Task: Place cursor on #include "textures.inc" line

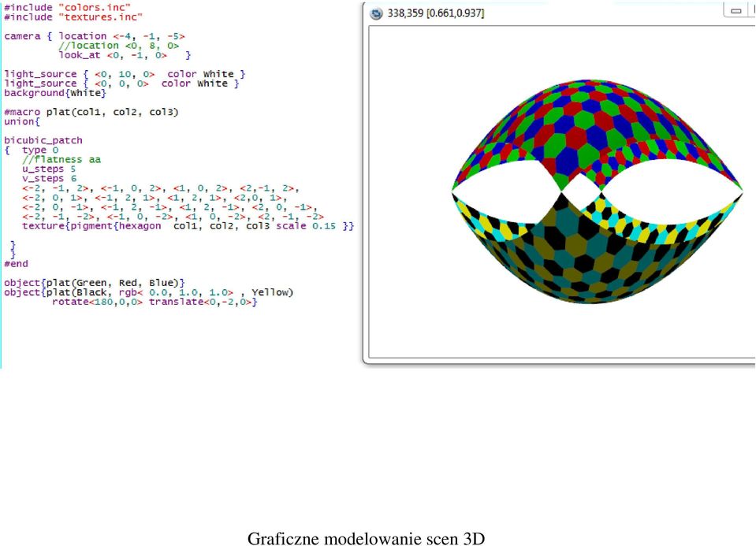Action: (x=73, y=17)
